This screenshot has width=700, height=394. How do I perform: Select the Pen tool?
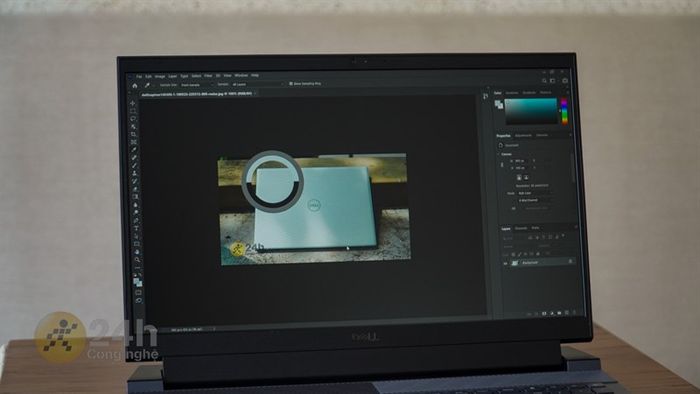point(136,220)
